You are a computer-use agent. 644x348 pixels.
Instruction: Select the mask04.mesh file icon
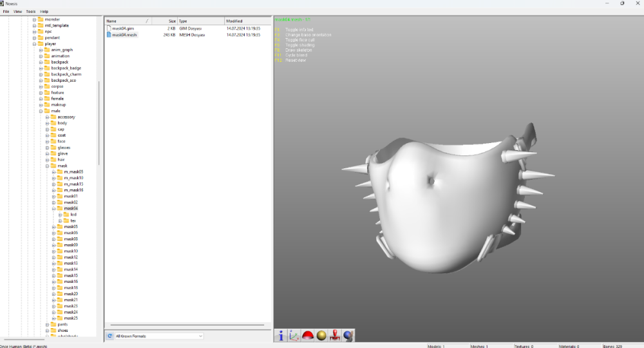pyautogui.click(x=109, y=35)
